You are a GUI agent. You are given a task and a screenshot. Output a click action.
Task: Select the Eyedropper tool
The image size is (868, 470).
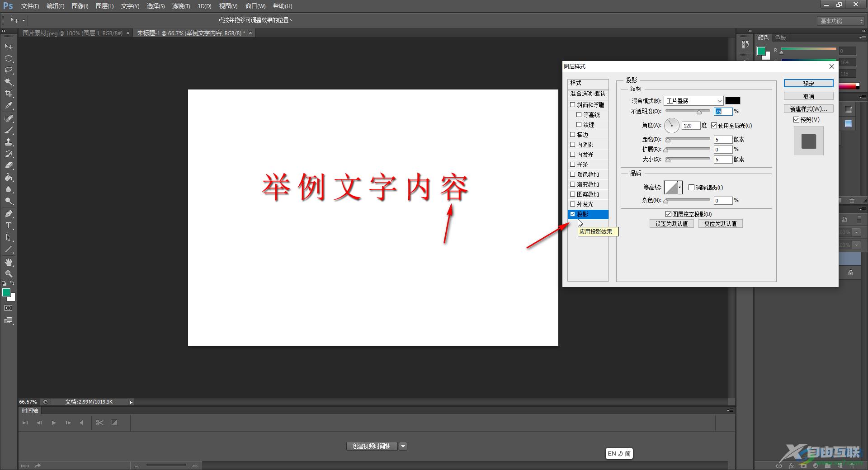pyautogui.click(x=9, y=105)
